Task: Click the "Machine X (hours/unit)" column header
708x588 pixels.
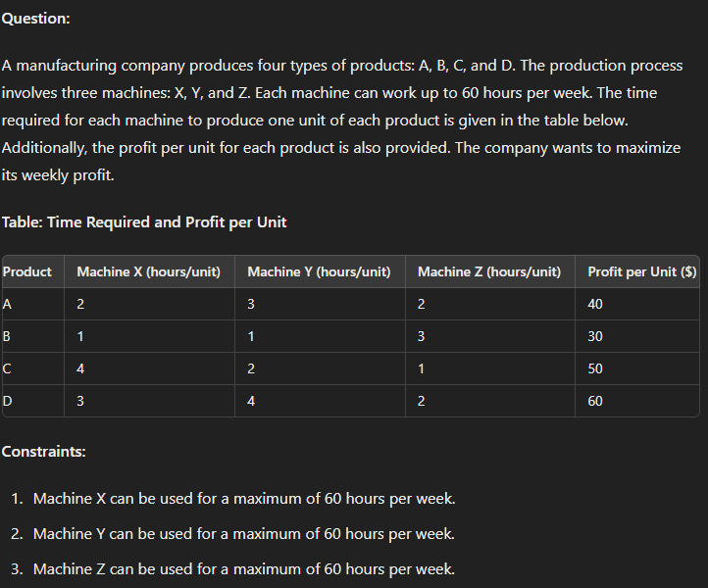Action: (148, 271)
